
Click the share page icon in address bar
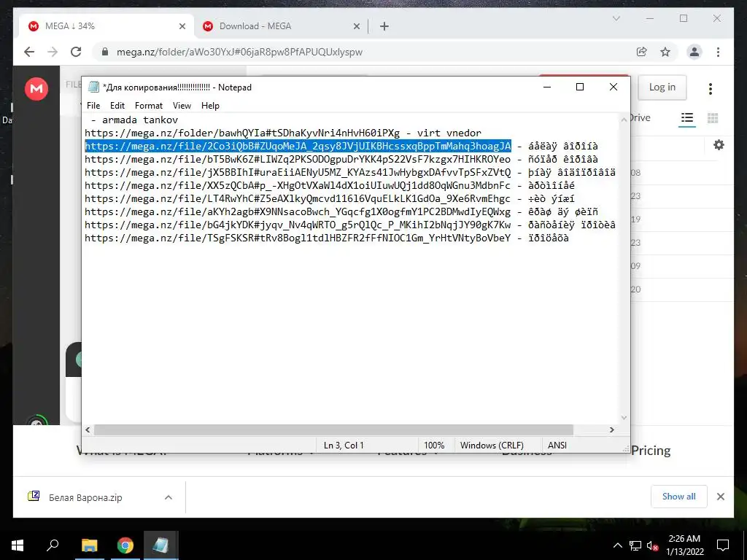642,52
